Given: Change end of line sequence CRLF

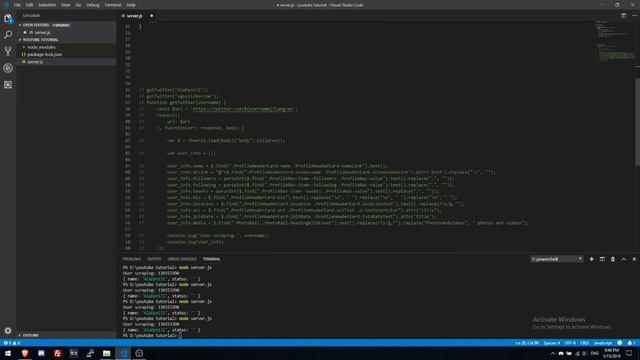Looking at the screenshot, I should 585,343.
